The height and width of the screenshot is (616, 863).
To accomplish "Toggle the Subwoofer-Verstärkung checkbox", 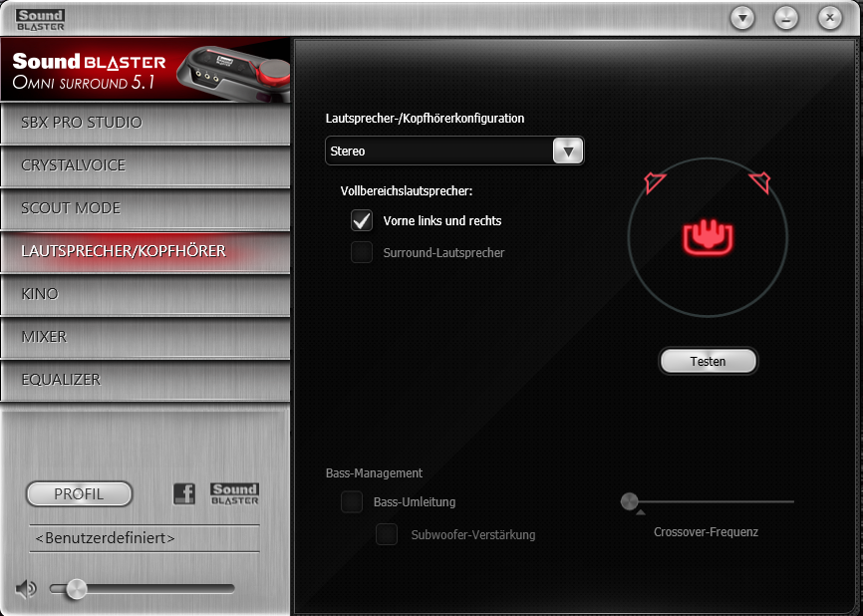I will [x=387, y=534].
